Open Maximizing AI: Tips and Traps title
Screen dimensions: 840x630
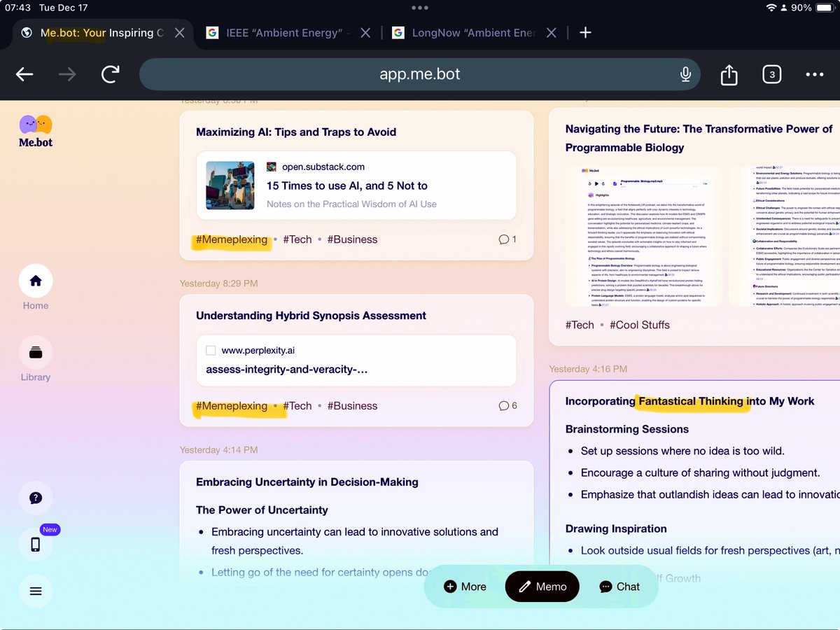point(296,132)
